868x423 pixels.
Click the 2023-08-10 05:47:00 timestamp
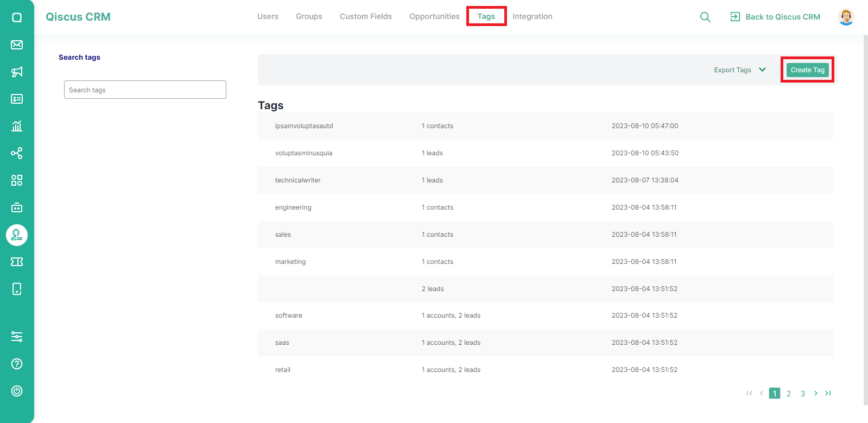point(645,126)
